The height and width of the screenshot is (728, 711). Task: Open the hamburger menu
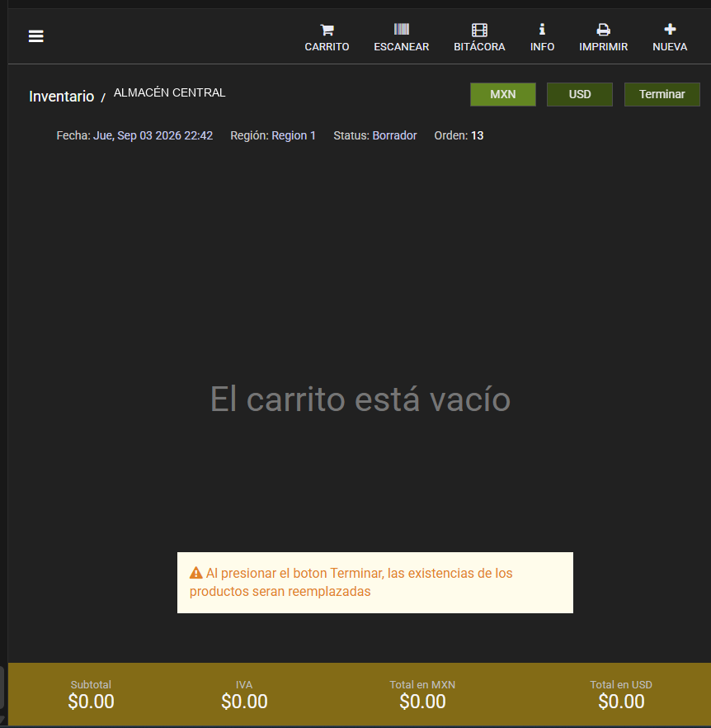tap(35, 36)
